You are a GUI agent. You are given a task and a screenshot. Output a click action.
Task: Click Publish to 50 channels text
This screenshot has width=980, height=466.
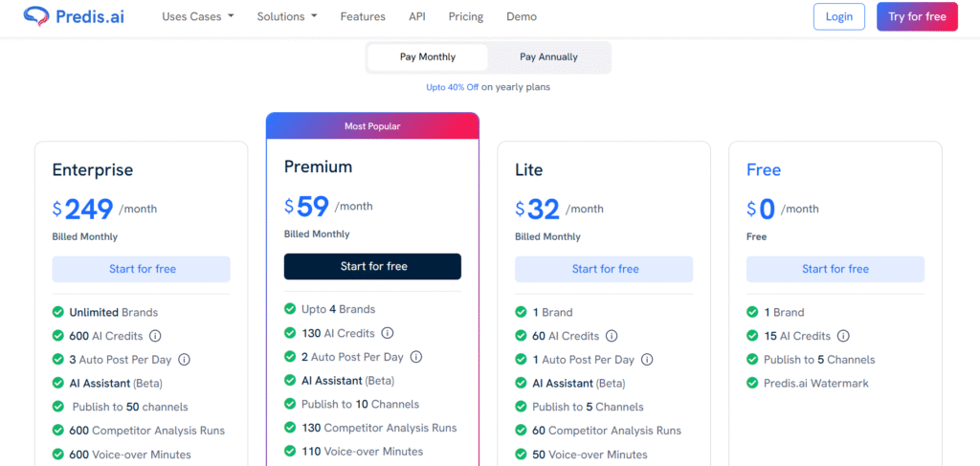point(130,407)
